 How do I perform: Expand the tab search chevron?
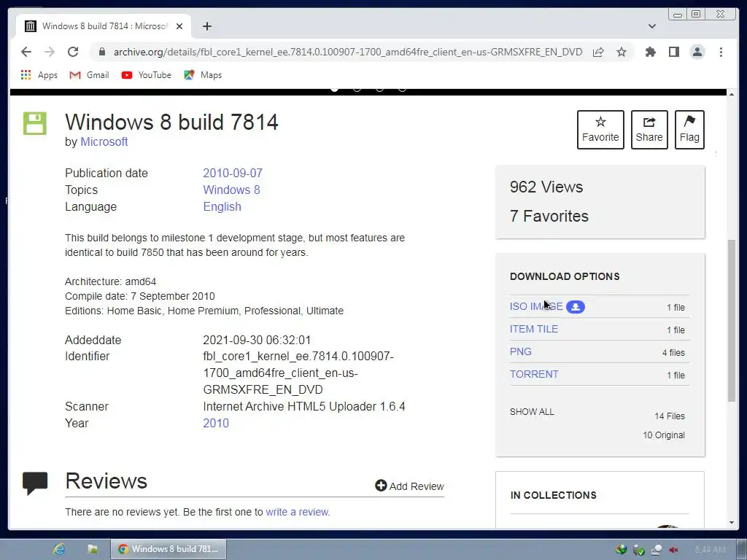pyautogui.click(x=651, y=26)
